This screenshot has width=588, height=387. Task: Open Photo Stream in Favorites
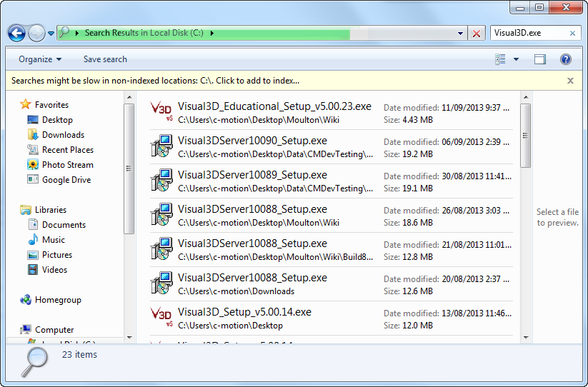click(67, 164)
